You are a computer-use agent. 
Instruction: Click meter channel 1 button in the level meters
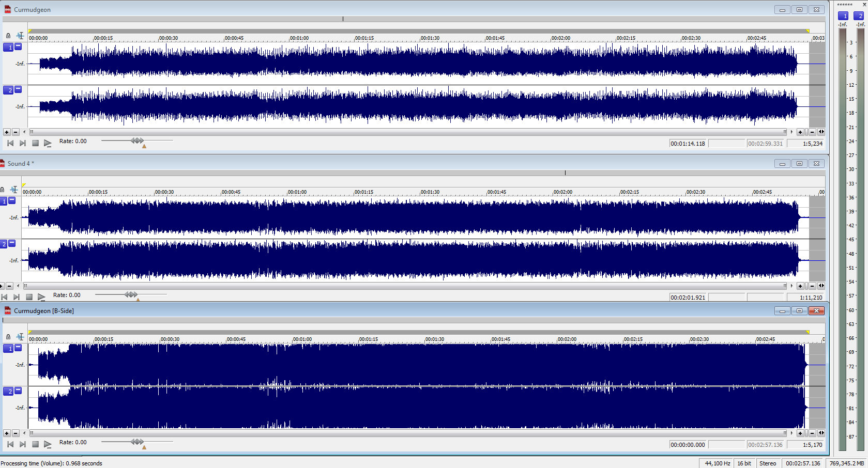click(843, 16)
